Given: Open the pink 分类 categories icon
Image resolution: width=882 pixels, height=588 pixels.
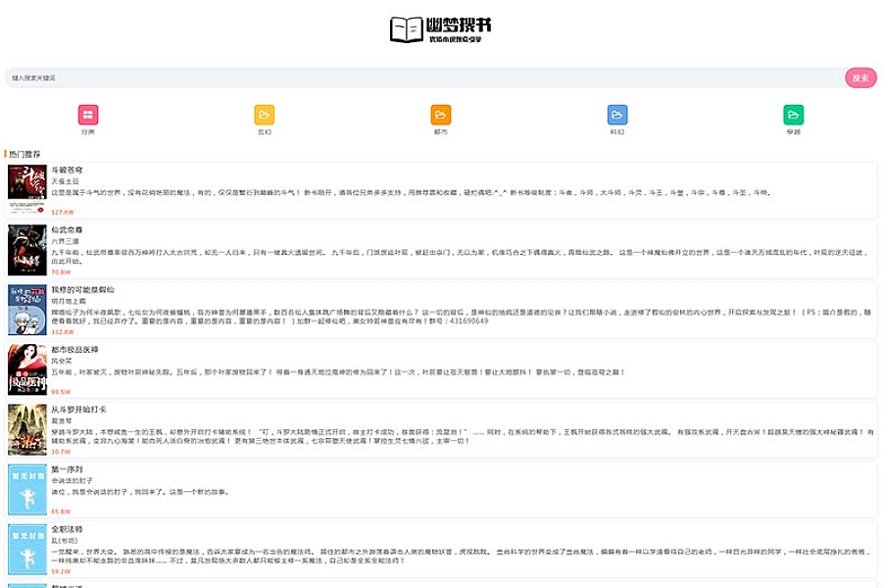Looking at the screenshot, I should [x=88, y=115].
